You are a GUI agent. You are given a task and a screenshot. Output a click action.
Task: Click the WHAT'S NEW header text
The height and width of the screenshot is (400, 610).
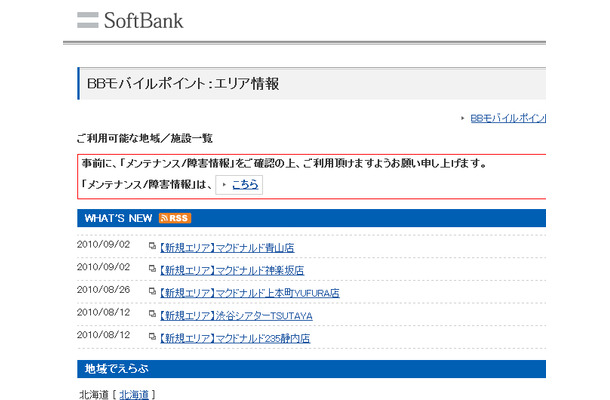(x=118, y=218)
